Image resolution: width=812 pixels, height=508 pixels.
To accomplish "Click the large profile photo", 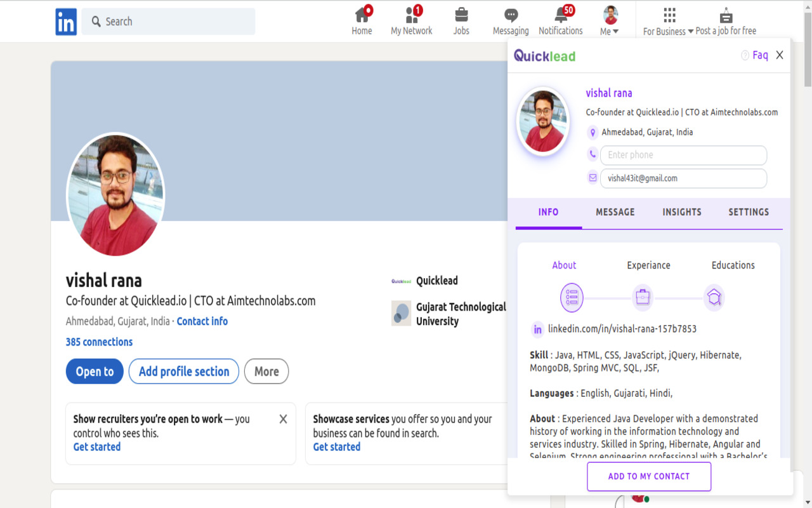I will tap(115, 195).
